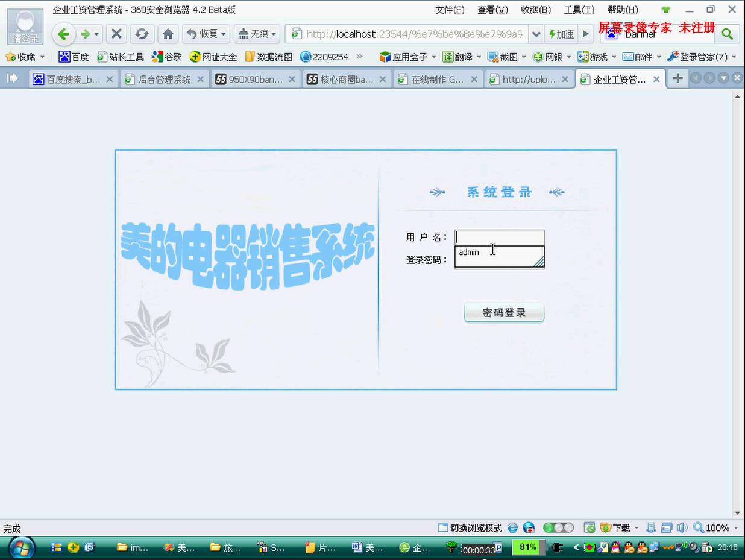Screen dimensions: 745x560
Task: Click the 20:18 taskbar clock
Action: pyautogui.click(x=728, y=547)
